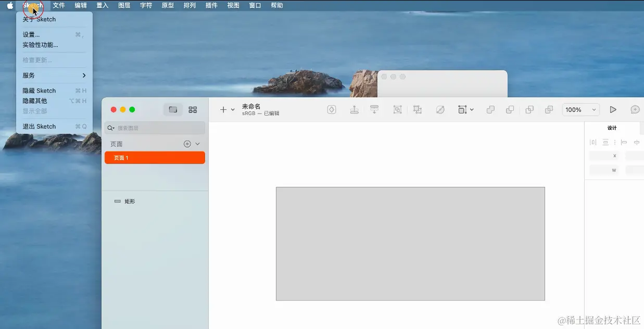Viewport: 644px width, 329px height.
Task: Select the 矩形 layer in layer list
Action: coord(155,201)
